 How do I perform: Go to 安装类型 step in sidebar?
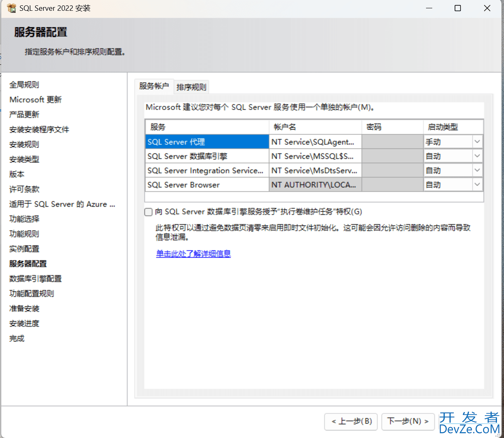[24, 159]
